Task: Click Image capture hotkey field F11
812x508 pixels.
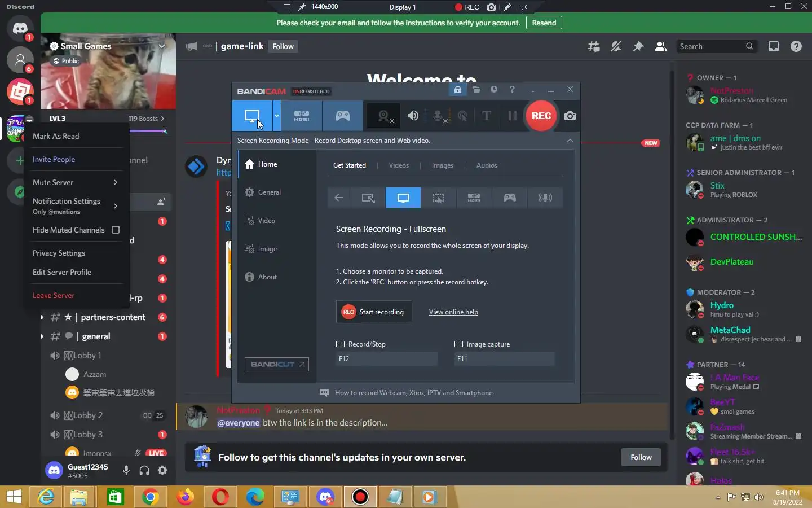Action: coord(505,358)
